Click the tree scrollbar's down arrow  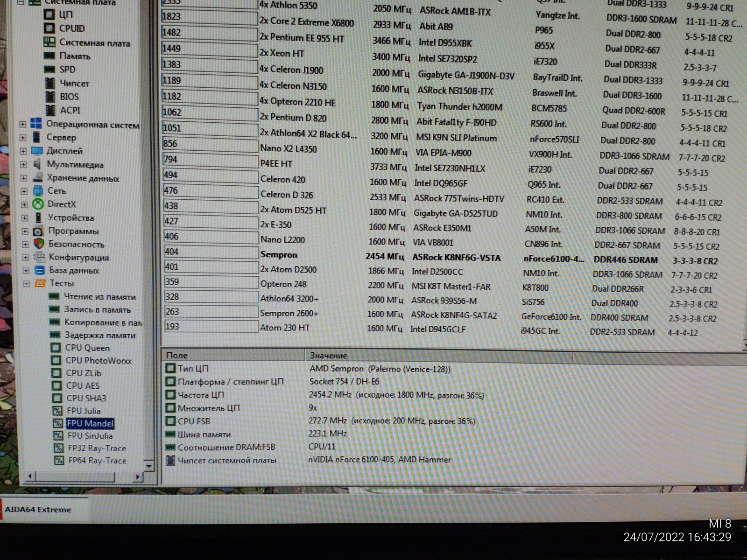pos(148,466)
